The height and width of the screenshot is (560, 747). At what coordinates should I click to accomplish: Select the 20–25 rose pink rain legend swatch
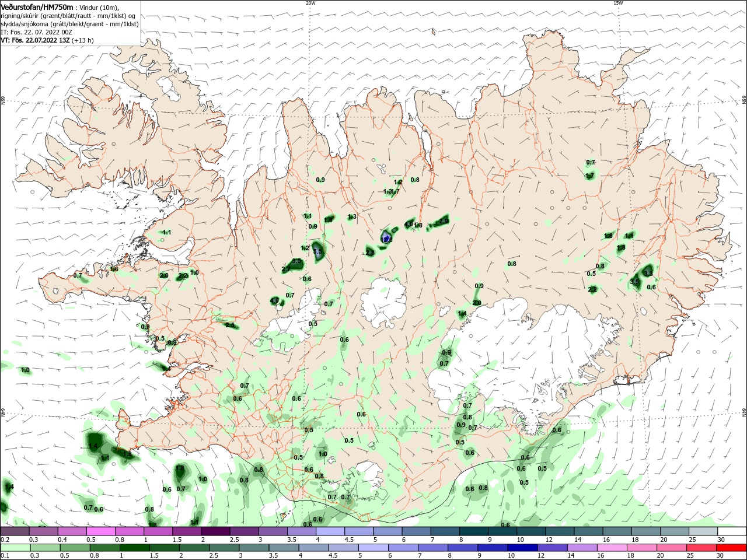click(x=672, y=548)
